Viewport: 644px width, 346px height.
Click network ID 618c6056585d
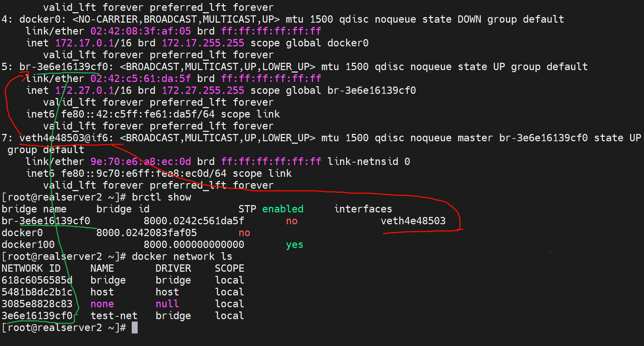(37, 280)
